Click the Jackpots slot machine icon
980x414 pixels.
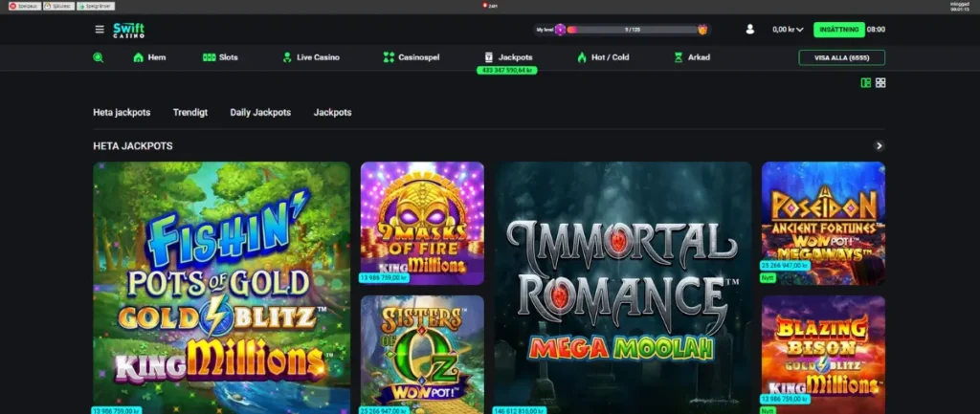[x=489, y=57]
